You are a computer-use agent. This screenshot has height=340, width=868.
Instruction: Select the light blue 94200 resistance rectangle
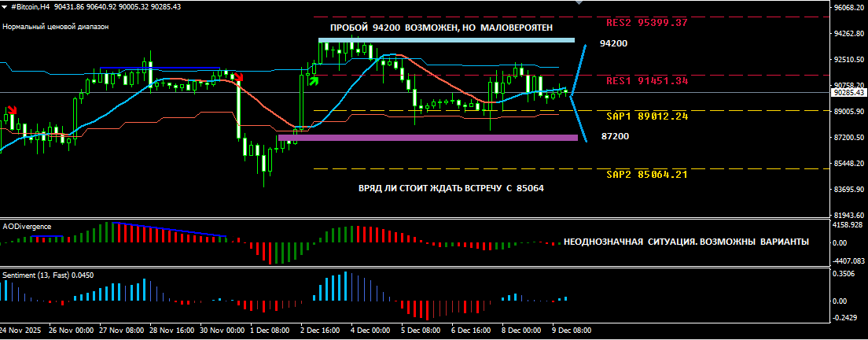[446, 40]
